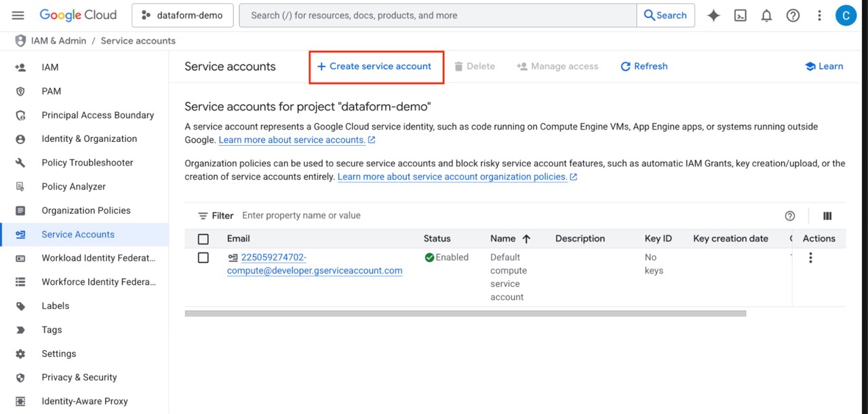Click Create service account button
Image resolution: width=868 pixels, height=414 pixels.
click(374, 67)
